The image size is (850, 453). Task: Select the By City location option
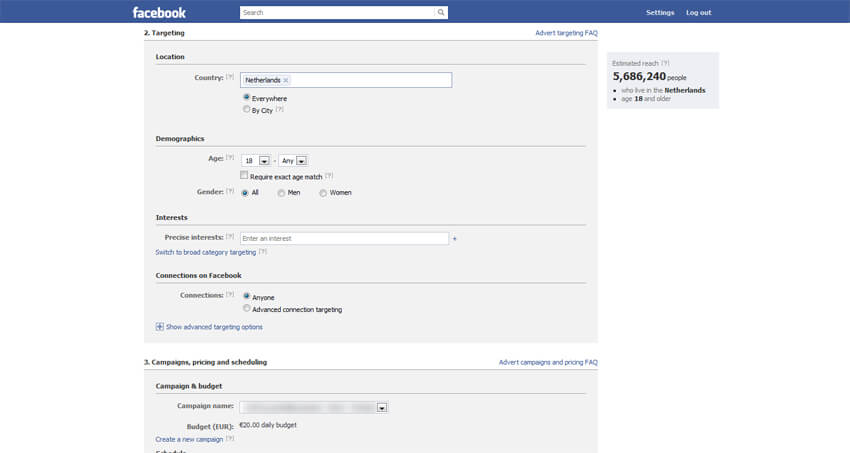click(x=247, y=109)
